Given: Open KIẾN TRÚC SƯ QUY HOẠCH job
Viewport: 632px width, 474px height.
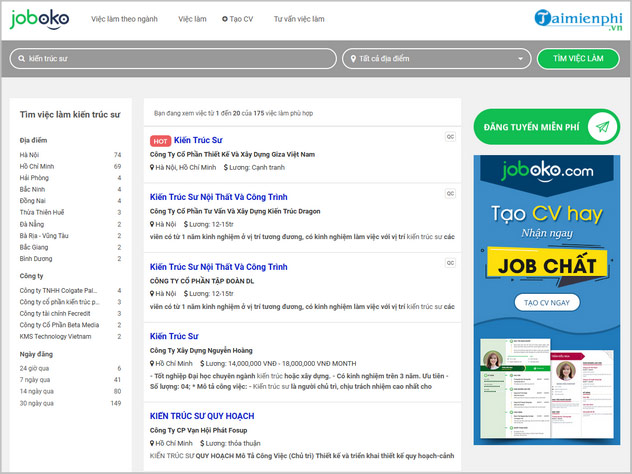Looking at the screenshot, I should (202, 416).
